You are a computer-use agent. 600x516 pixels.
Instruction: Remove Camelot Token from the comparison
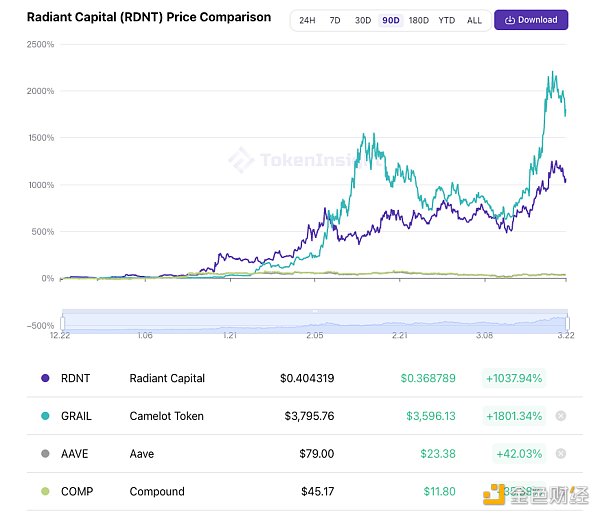(x=560, y=416)
